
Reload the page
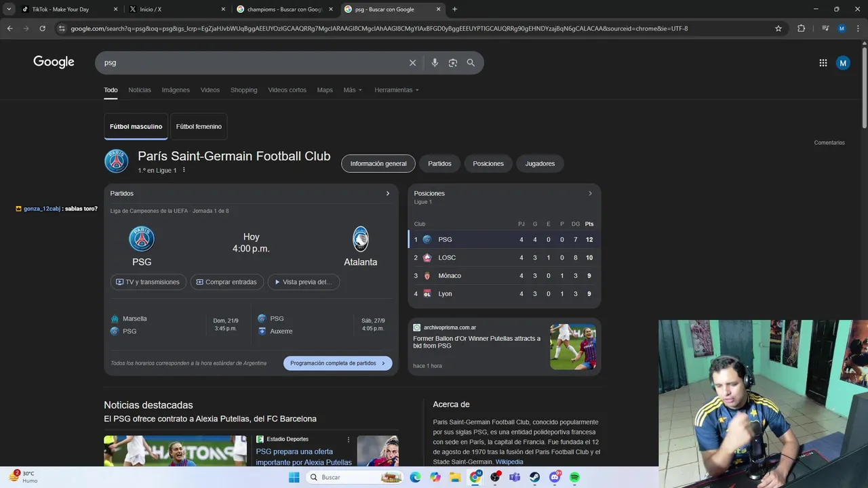[x=42, y=28]
